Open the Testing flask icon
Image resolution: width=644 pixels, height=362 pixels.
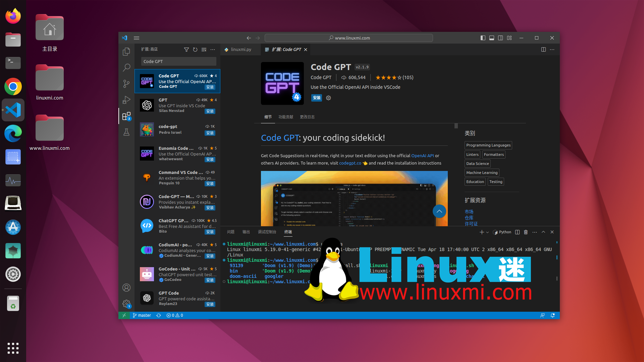click(x=126, y=132)
